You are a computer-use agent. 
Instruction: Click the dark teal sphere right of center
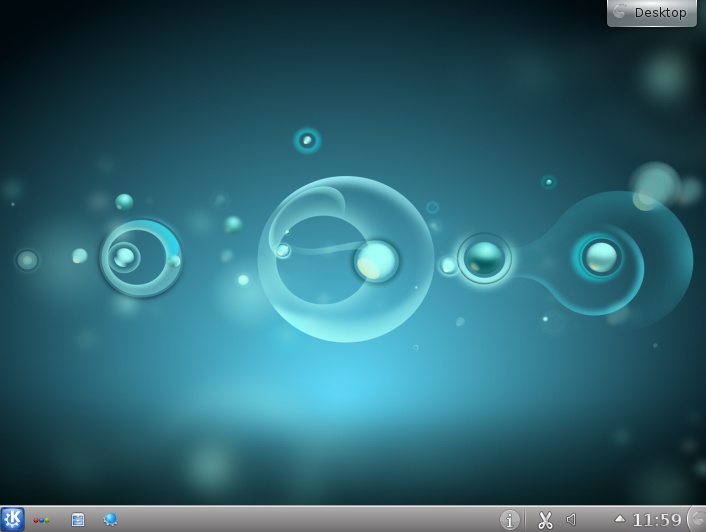(485, 258)
